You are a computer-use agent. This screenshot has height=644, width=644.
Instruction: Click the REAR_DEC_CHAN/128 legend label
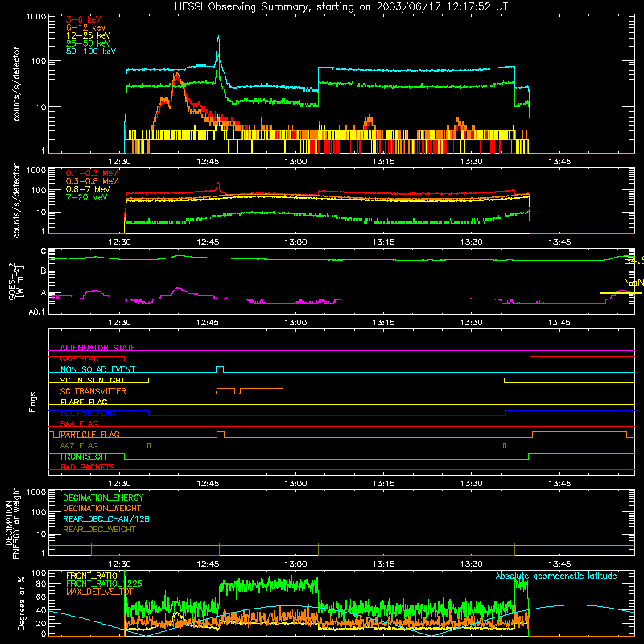pos(106,518)
